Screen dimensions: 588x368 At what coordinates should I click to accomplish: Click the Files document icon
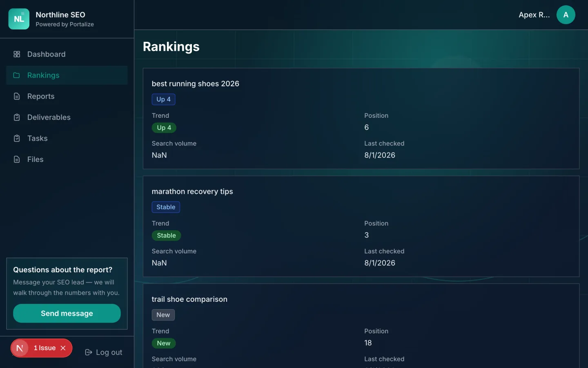point(17,159)
